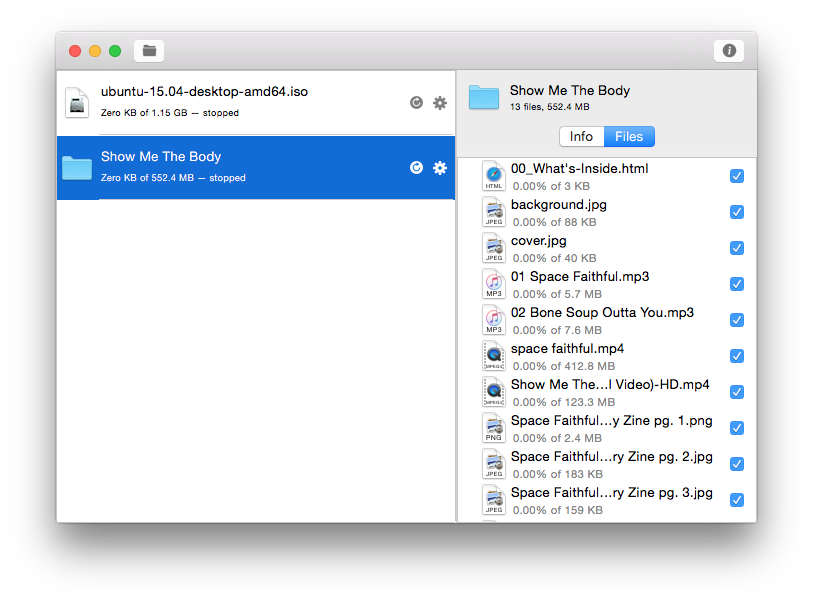The height and width of the screenshot is (603, 813).
Task: Open the gear menu for Show Me The Body
Action: (x=440, y=167)
